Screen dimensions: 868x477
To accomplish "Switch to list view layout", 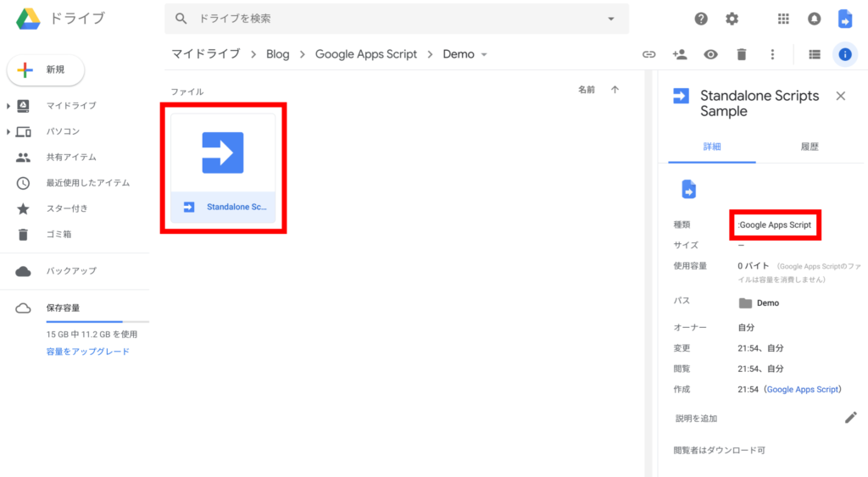I will pyautogui.click(x=814, y=54).
